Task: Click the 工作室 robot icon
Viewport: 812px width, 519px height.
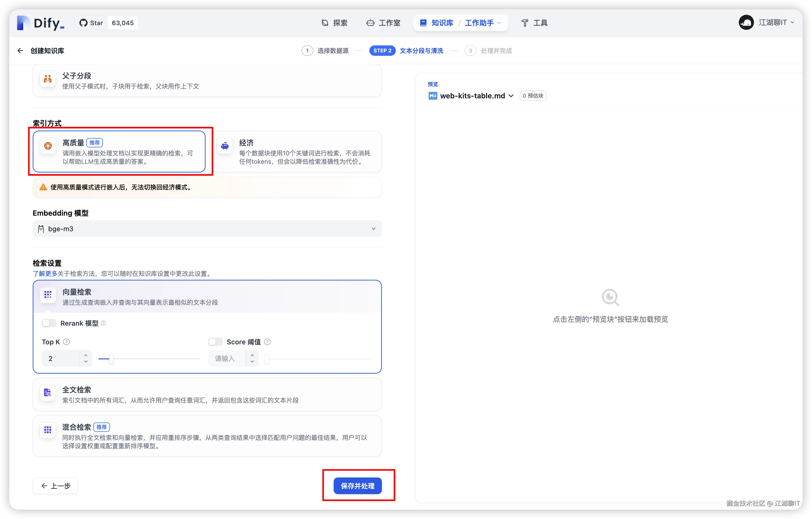Action: pyautogui.click(x=370, y=23)
